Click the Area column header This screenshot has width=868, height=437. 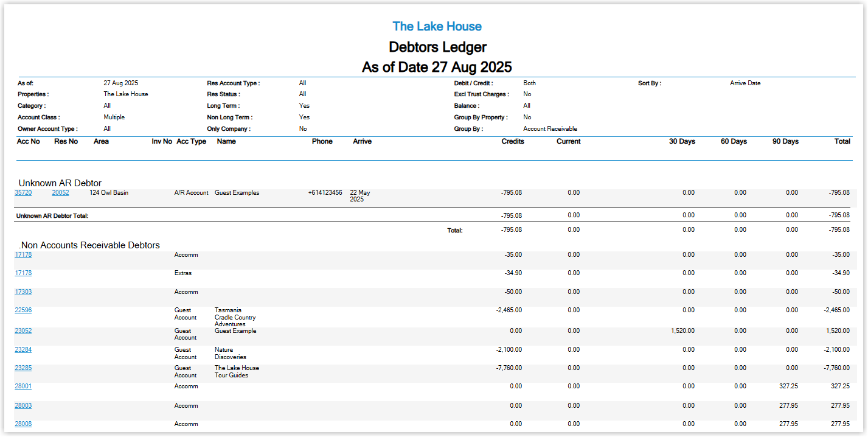point(102,141)
